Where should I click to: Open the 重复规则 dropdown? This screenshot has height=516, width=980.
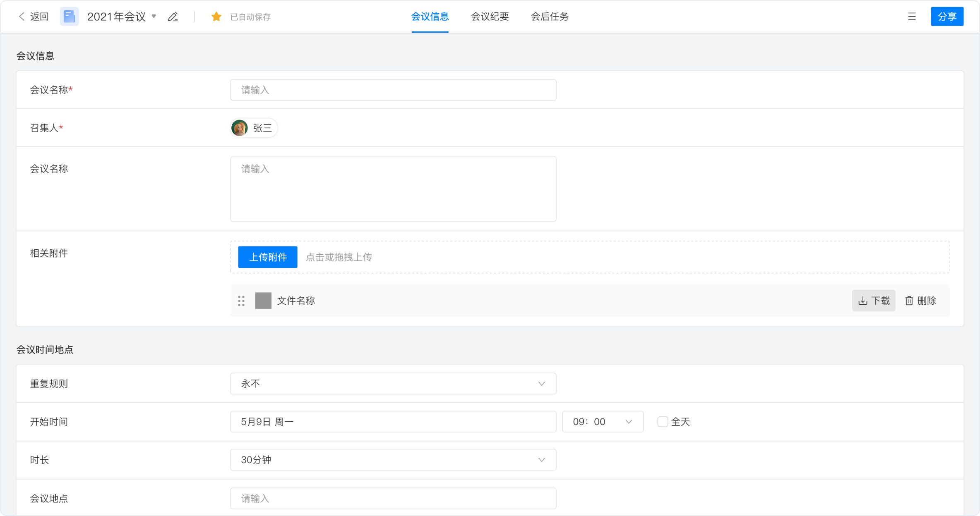(x=393, y=384)
